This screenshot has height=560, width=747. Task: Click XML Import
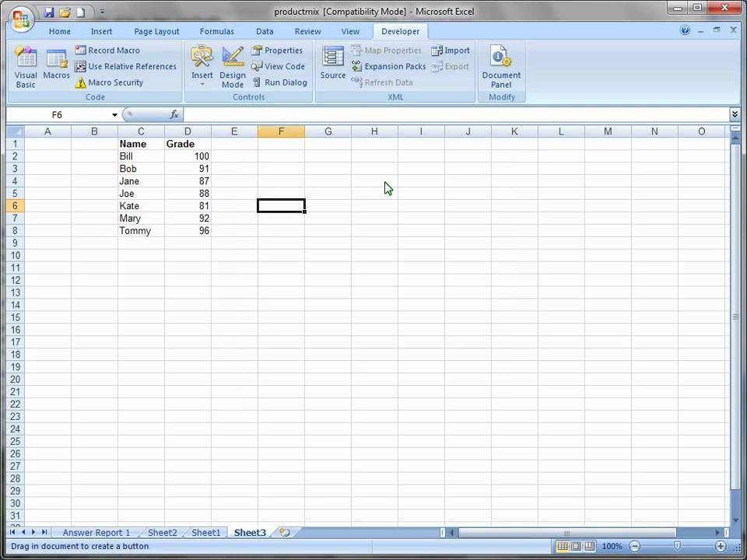point(451,50)
